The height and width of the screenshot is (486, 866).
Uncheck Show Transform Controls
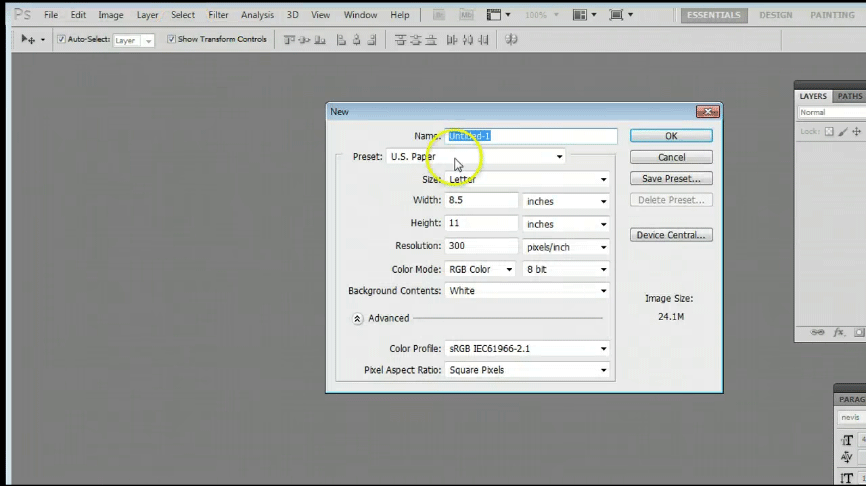[x=171, y=40]
